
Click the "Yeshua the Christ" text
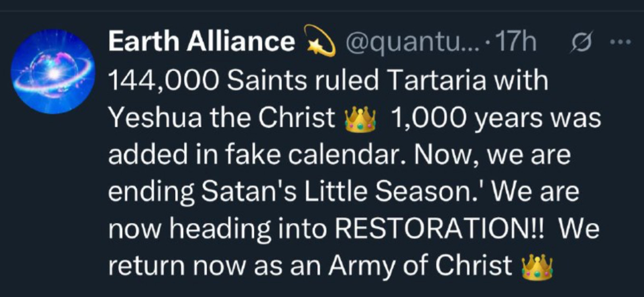[x=223, y=119]
